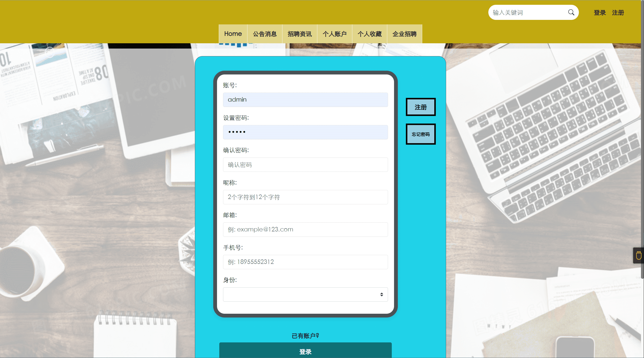The image size is (644, 358).
Task: Open the Home navigation tab
Action: point(233,34)
